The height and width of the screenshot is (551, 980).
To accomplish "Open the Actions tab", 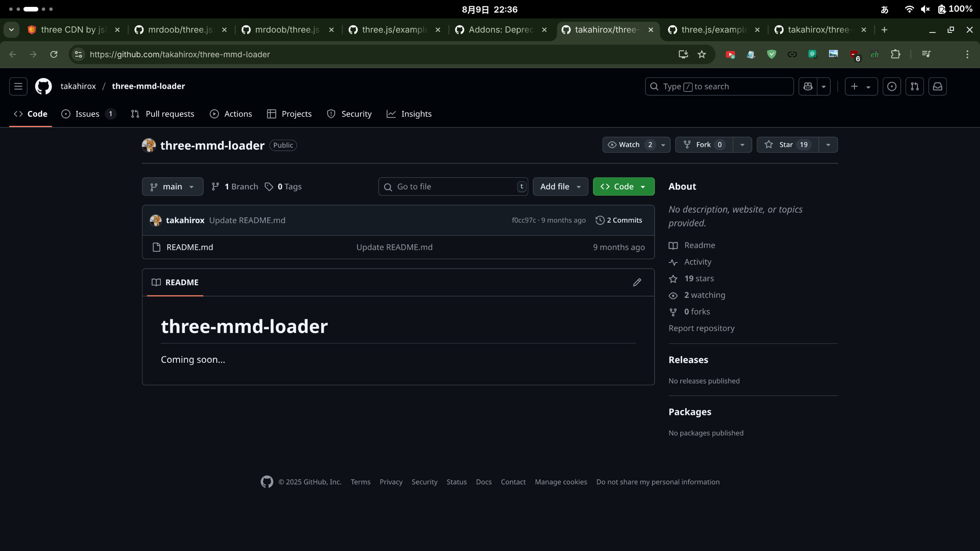I will point(231,114).
